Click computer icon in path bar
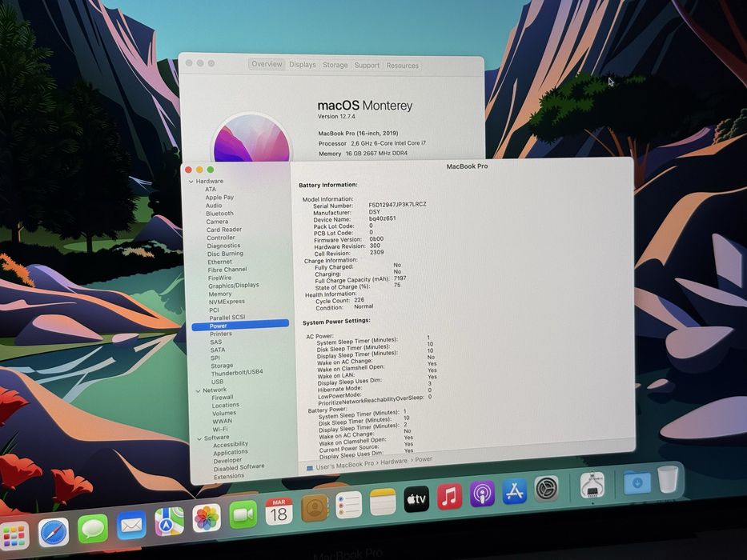The width and height of the screenshot is (747, 560). [x=310, y=468]
